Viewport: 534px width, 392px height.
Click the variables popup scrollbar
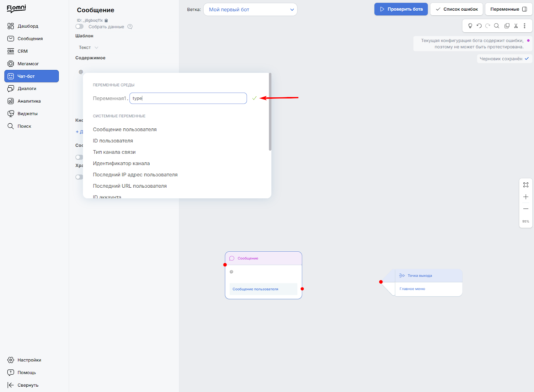270,112
